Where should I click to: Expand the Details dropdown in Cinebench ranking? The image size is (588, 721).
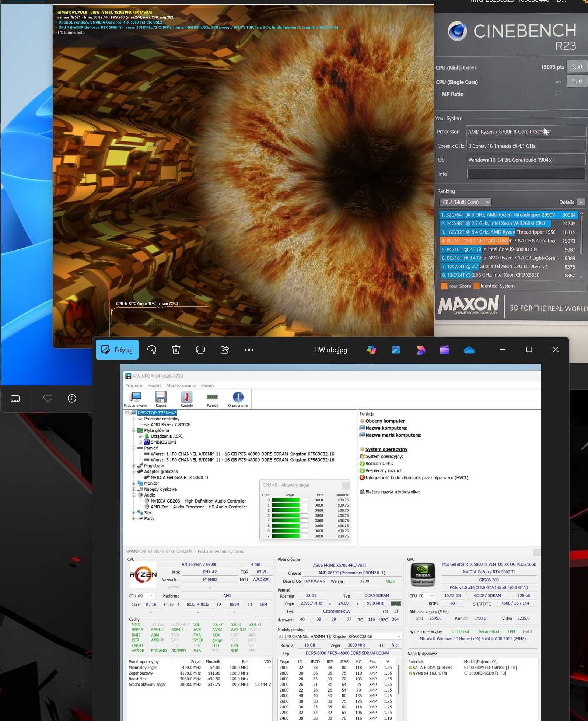tap(581, 202)
